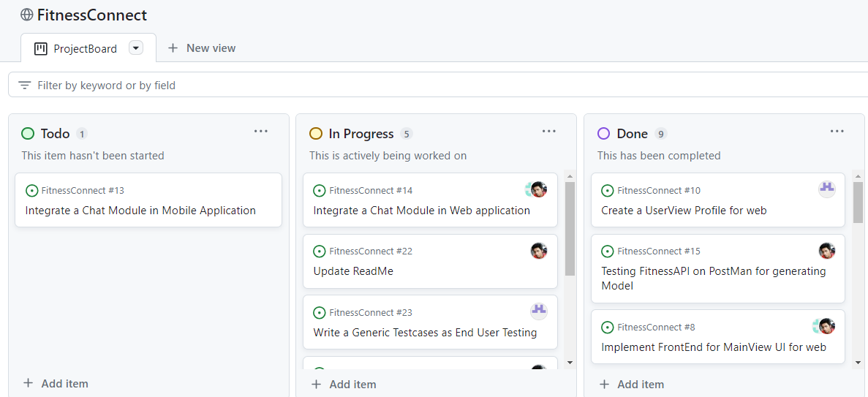This screenshot has width=868, height=397.
Task: Click assignee avatars on issue #14 card
Action: [536, 190]
